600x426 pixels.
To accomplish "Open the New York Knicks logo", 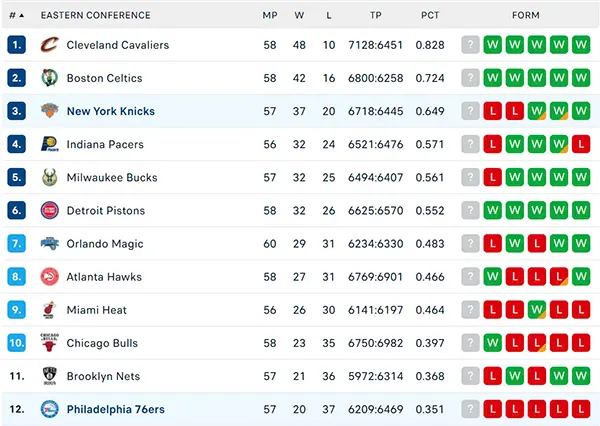I will (50, 111).
